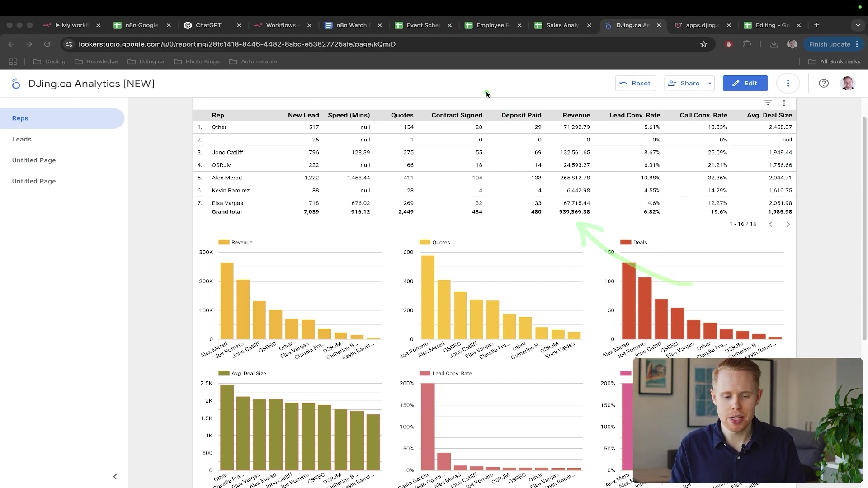
Task: Switch to the ChatGPT browser tab
Action: coord(208,25)
